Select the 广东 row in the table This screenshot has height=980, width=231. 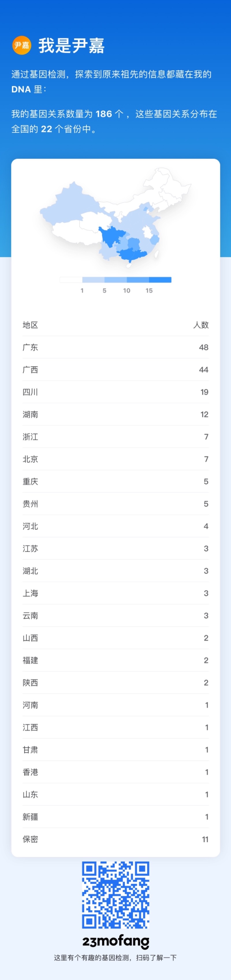click(115, 347)
